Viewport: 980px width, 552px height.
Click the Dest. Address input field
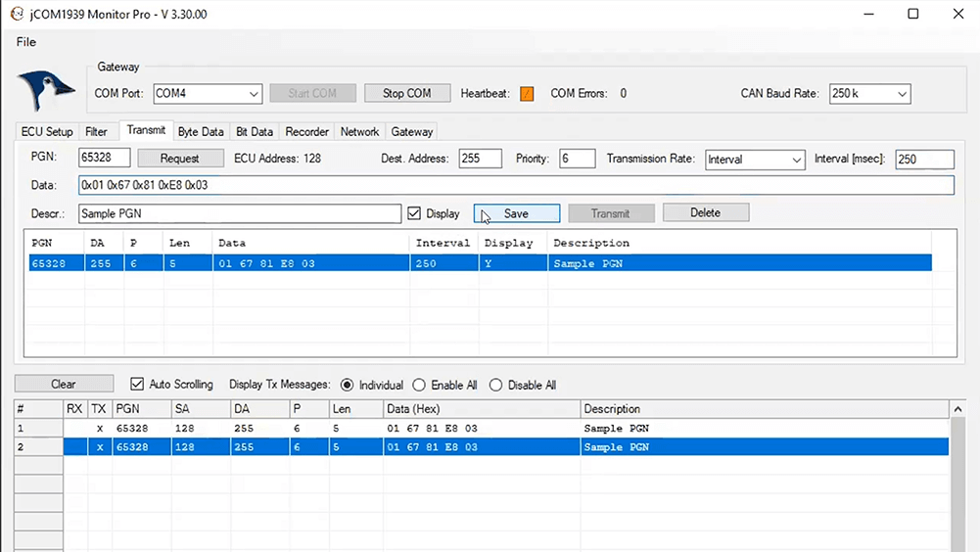[x=480, y=159]
